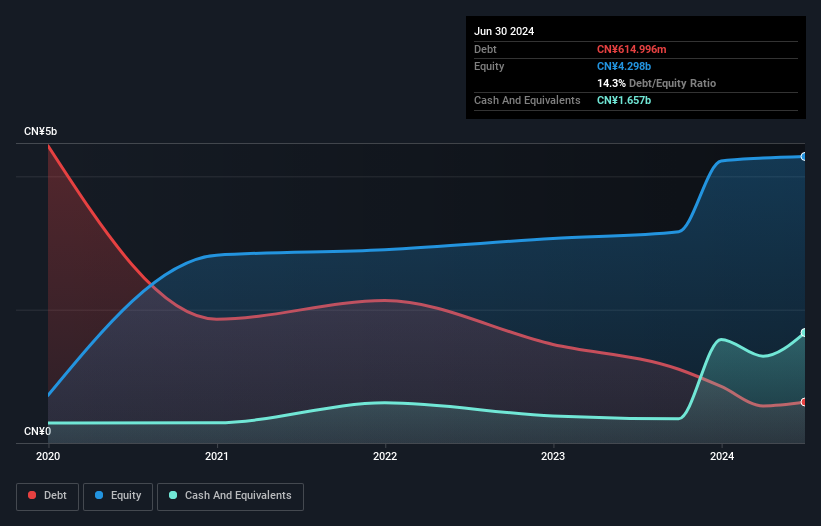The image size is (821, 526).
Task: Click the 2022 x-axis label
Action: 385,456
